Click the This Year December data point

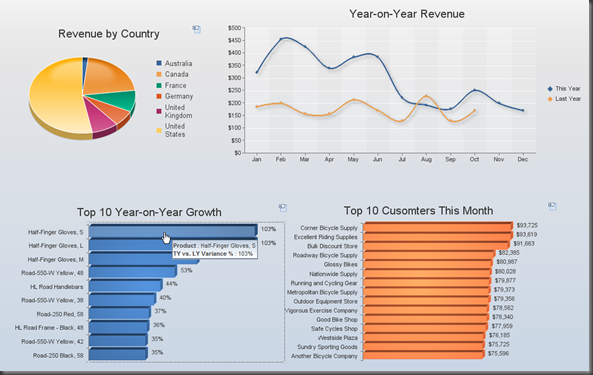(523, 110)
